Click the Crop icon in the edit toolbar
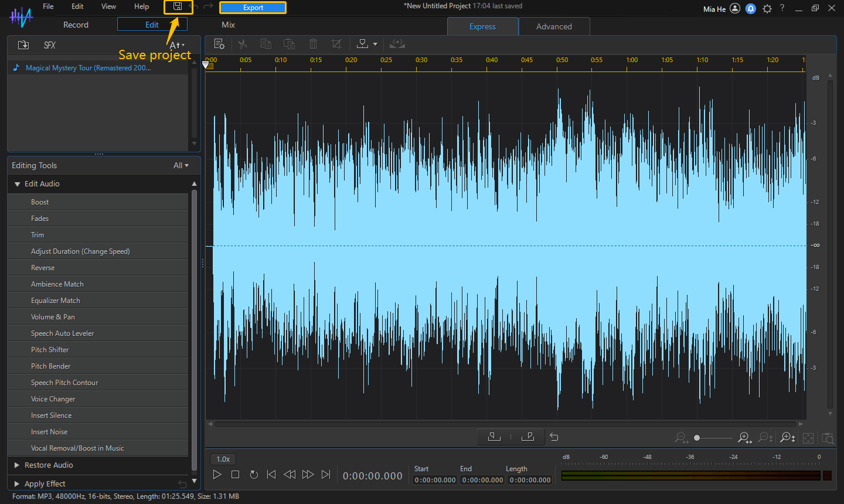 [x=336, y=44]
